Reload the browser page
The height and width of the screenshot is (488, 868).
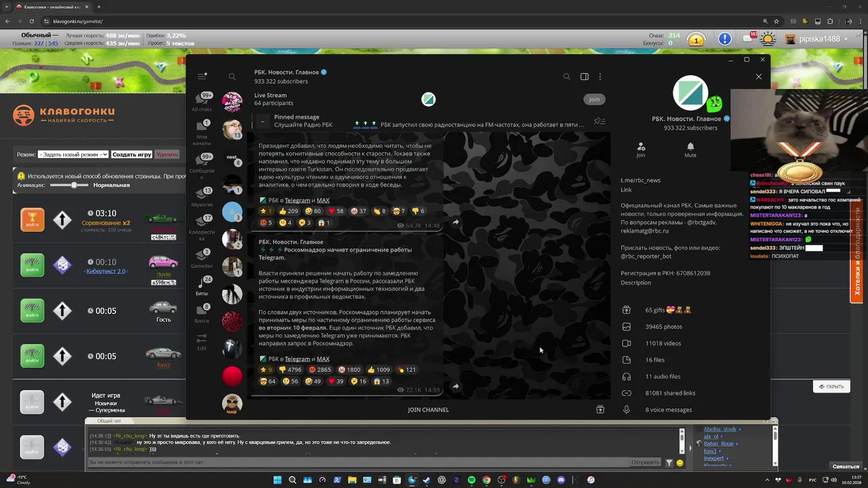coord(31,21)
